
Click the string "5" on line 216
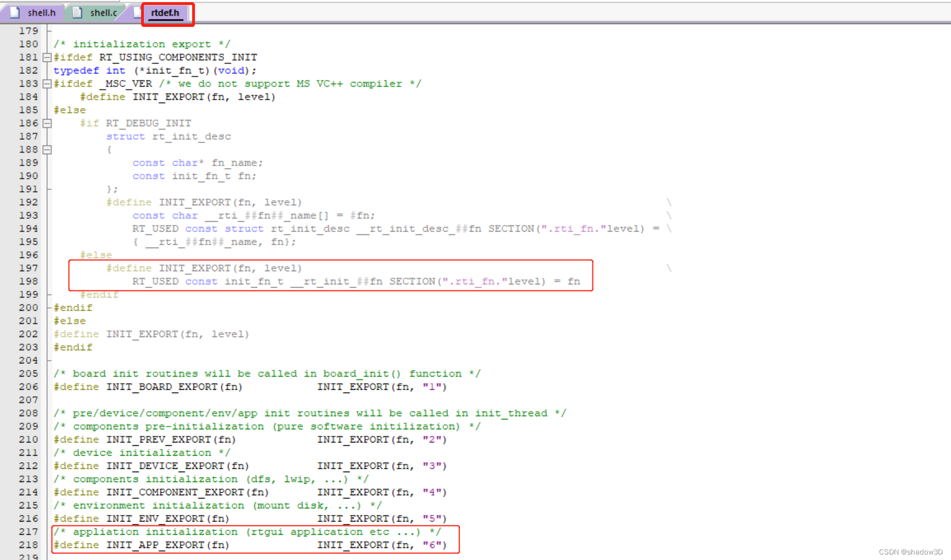point(432,518)
